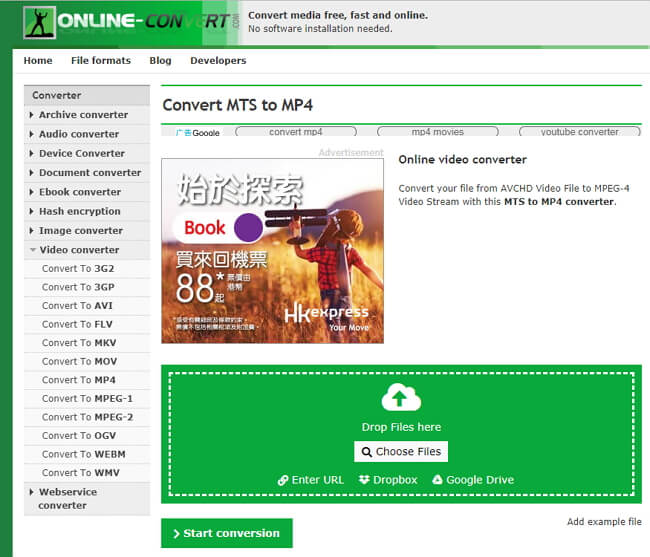Click the Add example file link
650x557 pixels.
pos(604,521)
